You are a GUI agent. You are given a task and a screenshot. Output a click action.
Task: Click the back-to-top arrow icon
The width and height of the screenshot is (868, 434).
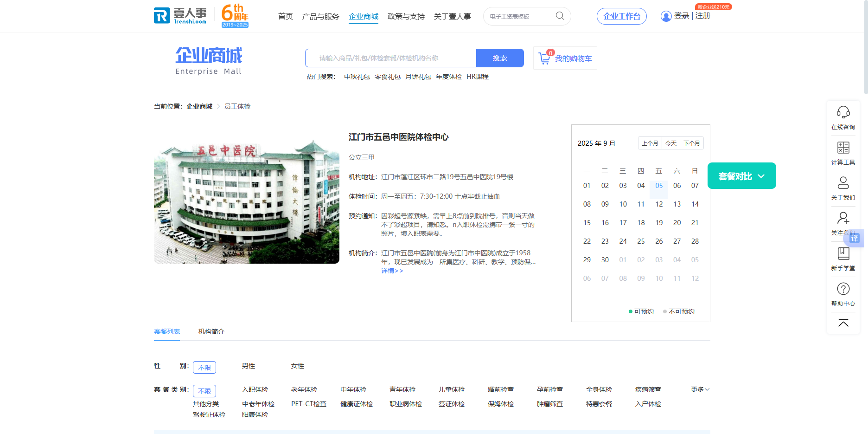(843, 323)
